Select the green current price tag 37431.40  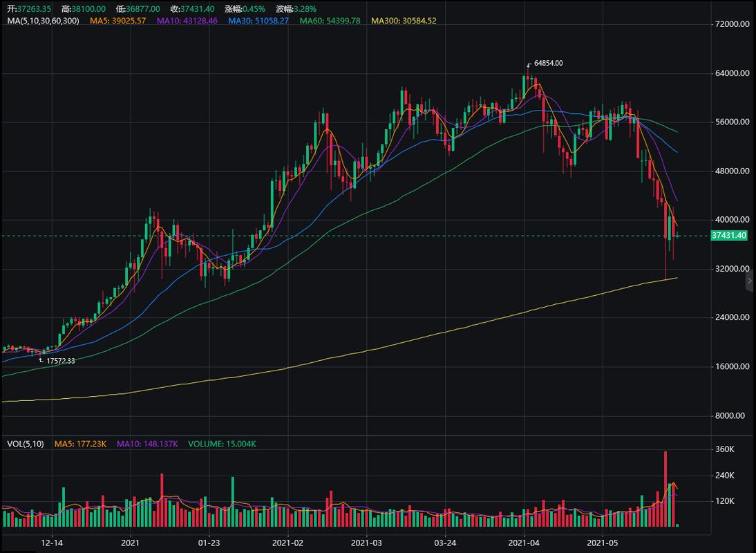(729, 236)
